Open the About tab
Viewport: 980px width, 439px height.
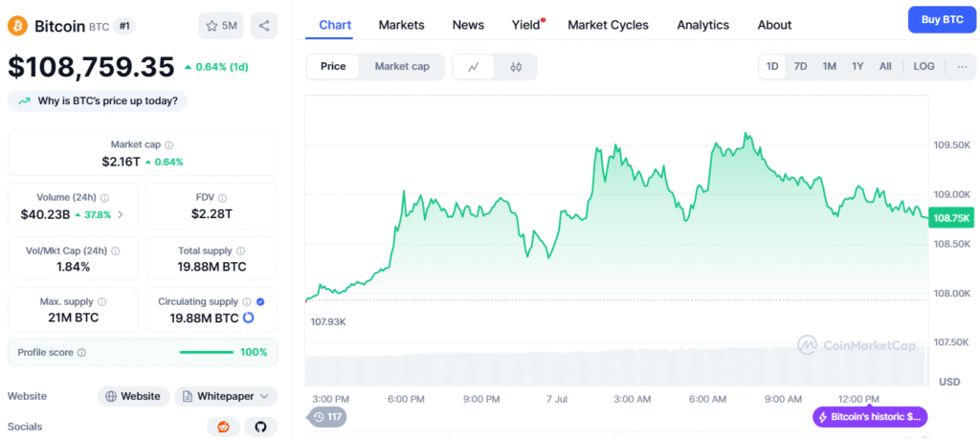(774, 25)
